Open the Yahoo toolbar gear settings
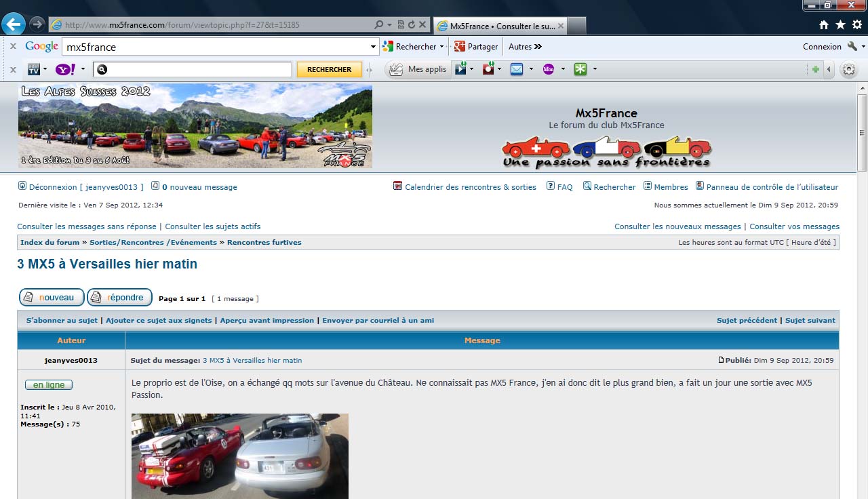Viewport: 868px width, 499px height. (848, 69)
